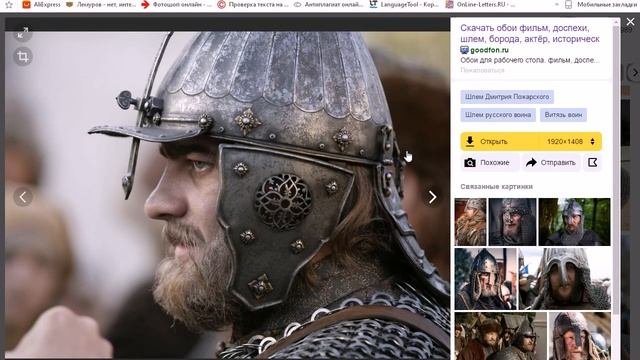640x360 pixels.
Task: Visit the goodfon.ru source link
Action: point(489,50)
